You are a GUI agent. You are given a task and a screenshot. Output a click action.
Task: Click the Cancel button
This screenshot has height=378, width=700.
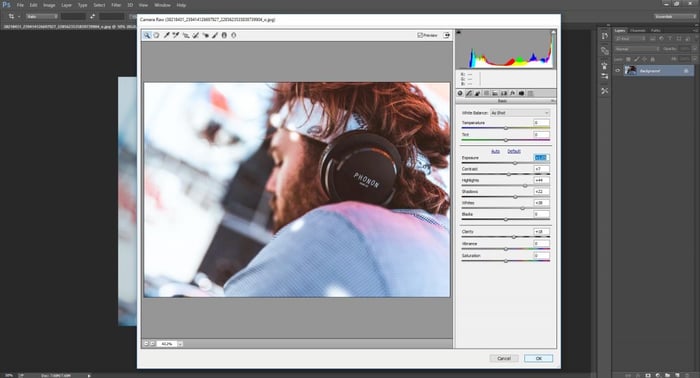[x=504, y=358]
